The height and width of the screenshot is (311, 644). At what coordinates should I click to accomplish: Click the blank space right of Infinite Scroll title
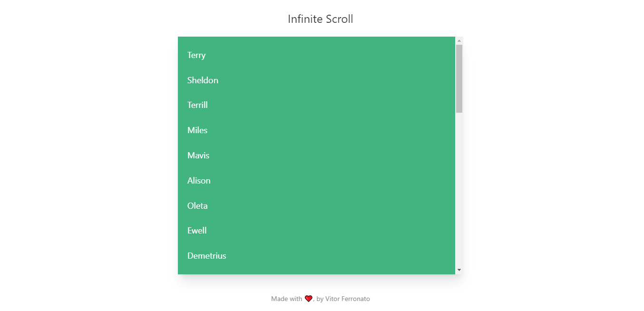click(x=498, y=19)
